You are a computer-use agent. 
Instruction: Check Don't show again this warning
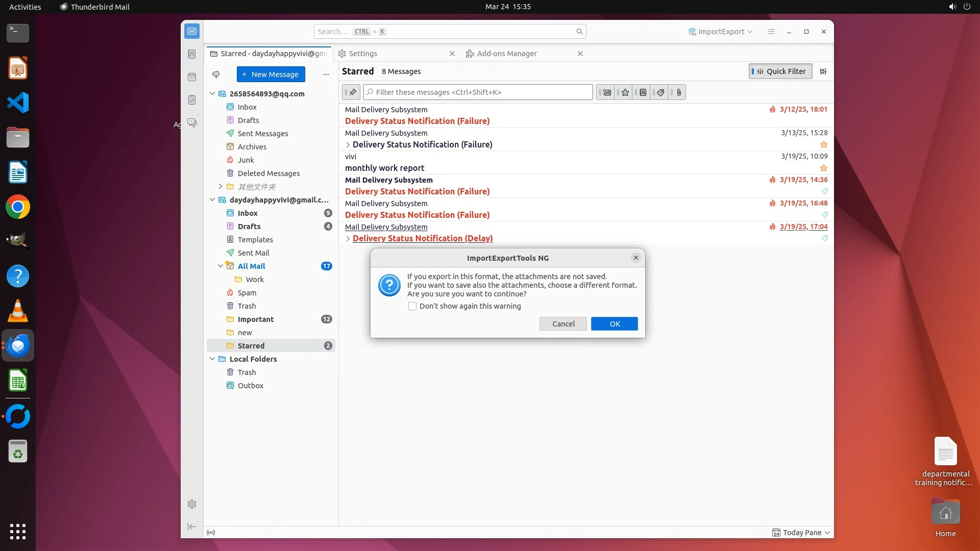(412, 306)
